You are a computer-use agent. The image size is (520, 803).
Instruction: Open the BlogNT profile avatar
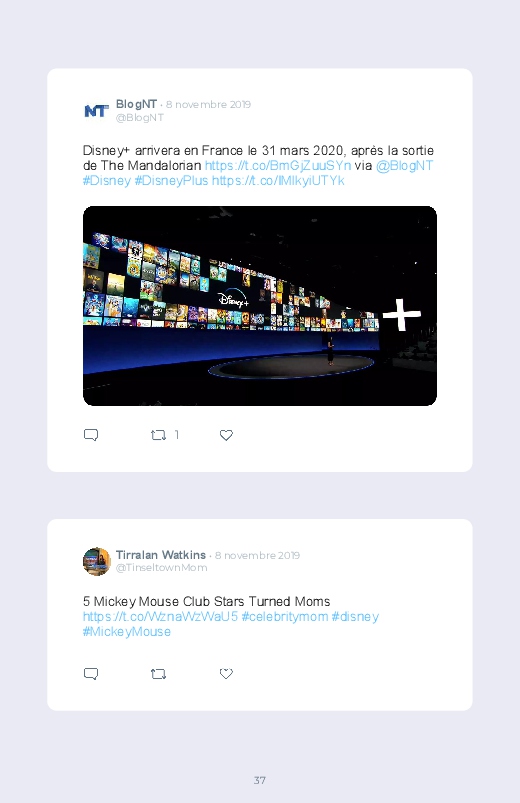pyautogui.click(x=96, y=110)
